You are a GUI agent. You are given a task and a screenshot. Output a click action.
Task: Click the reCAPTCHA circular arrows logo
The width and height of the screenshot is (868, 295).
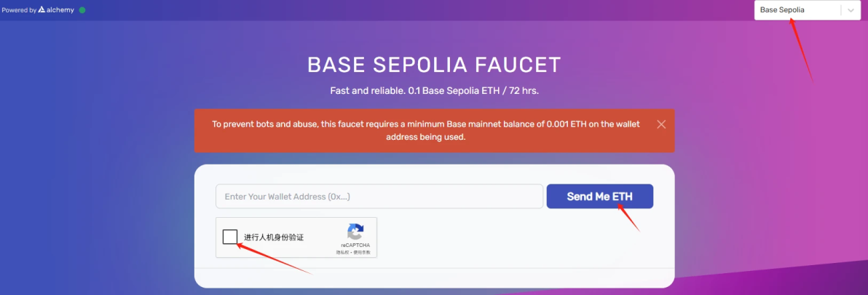pyautogui.click(x=355, y=232)
